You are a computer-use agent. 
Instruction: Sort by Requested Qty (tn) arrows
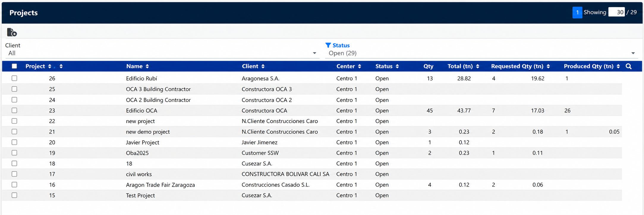548,66
